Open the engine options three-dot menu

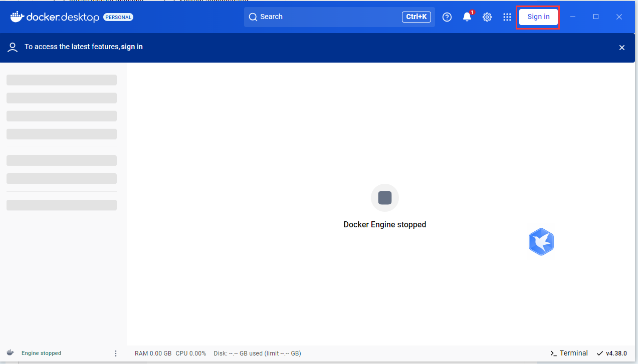click(116, 353)
